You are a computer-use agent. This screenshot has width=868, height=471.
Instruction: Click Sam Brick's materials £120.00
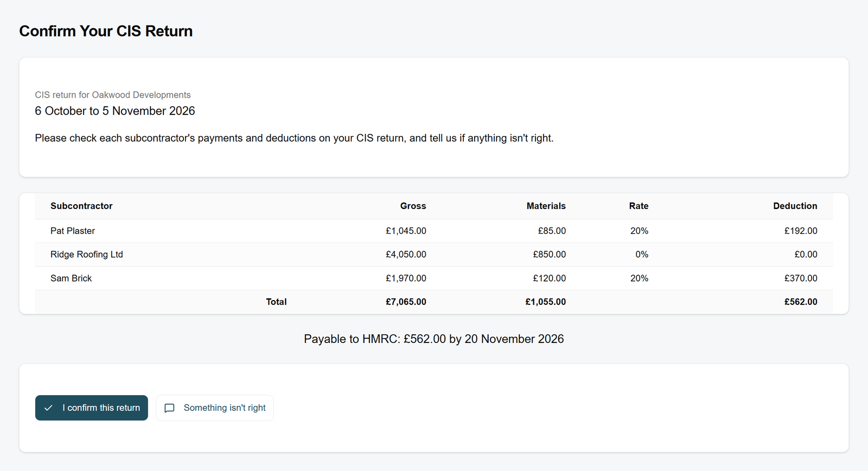[x=549, y=278]
